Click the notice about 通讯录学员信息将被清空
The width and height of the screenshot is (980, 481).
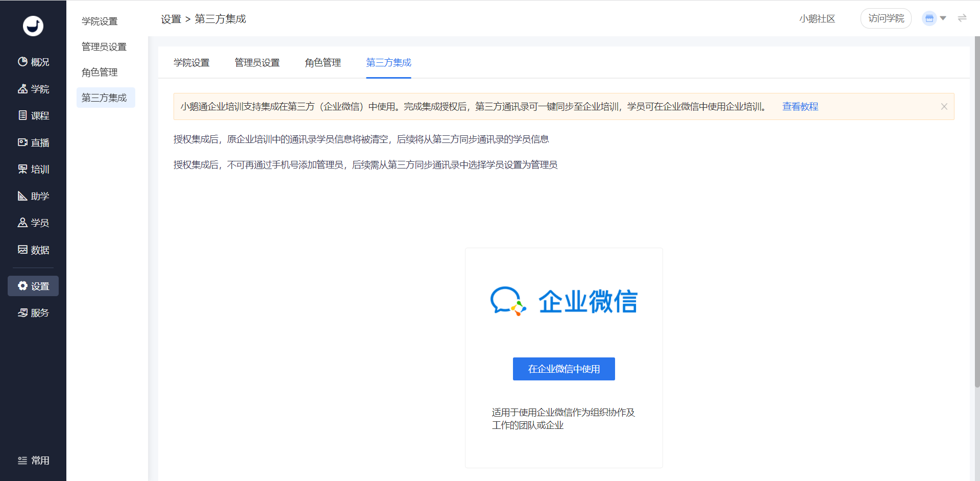tap(361, 139)
